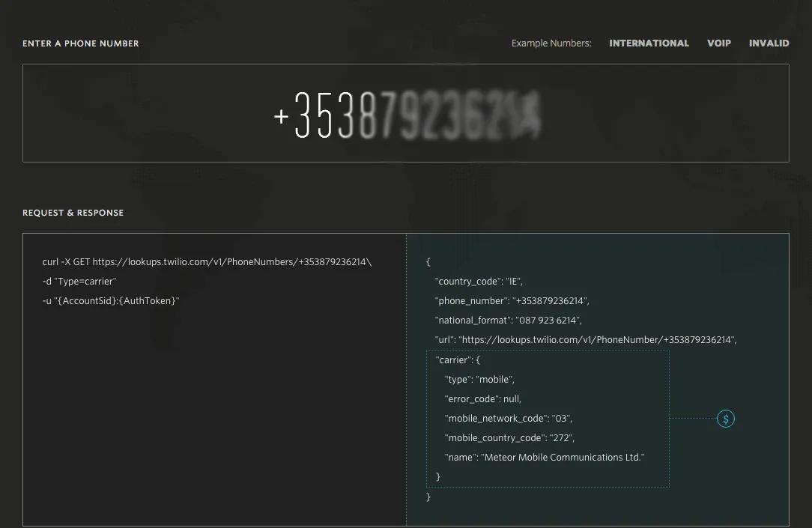The width and height of the screenshot is (812, 528).
Task: Click the "national_format": "087 923 6214" line
Action: tap(509, 321)
